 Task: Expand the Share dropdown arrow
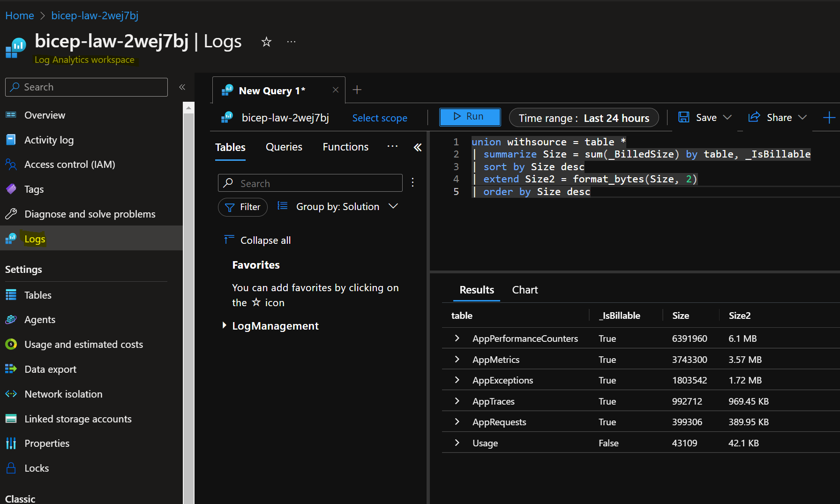[802, 117]
